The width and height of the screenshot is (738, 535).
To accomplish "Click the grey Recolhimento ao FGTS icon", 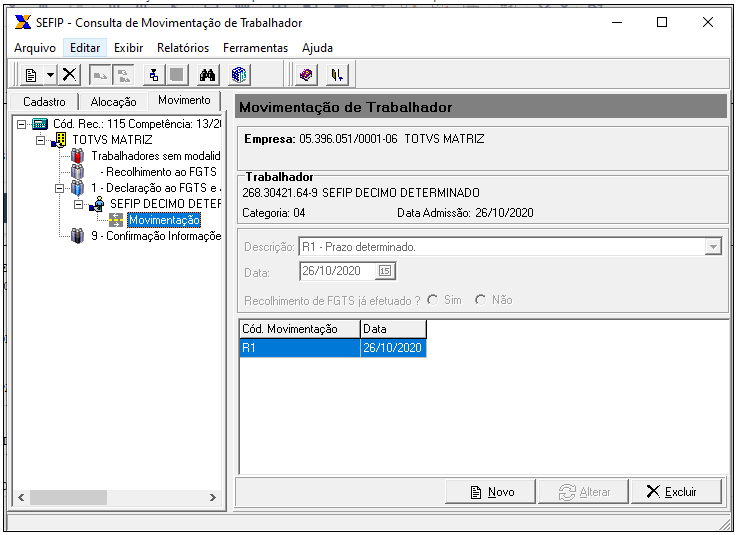I will 78,172.
